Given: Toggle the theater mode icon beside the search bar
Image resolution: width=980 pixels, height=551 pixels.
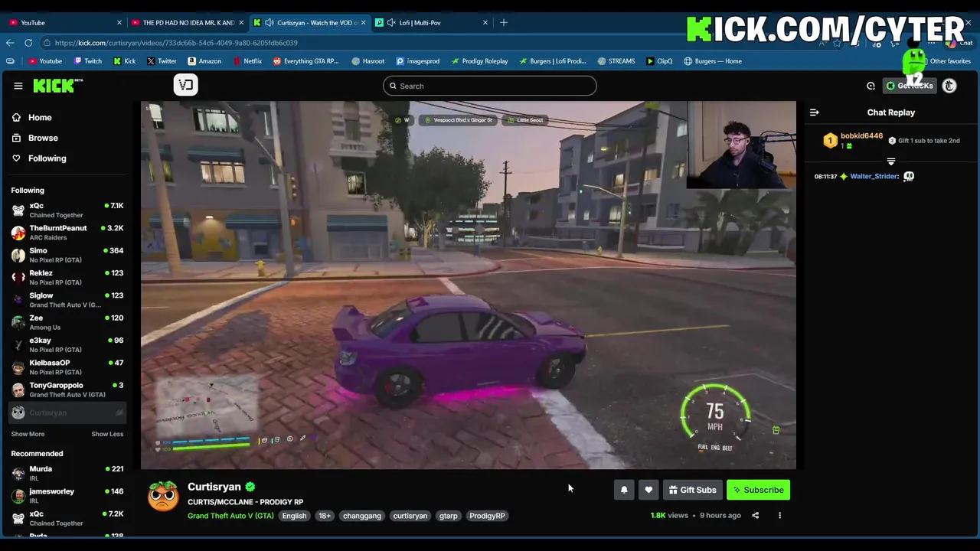Looking at the screenshot, I should point(185,85).
